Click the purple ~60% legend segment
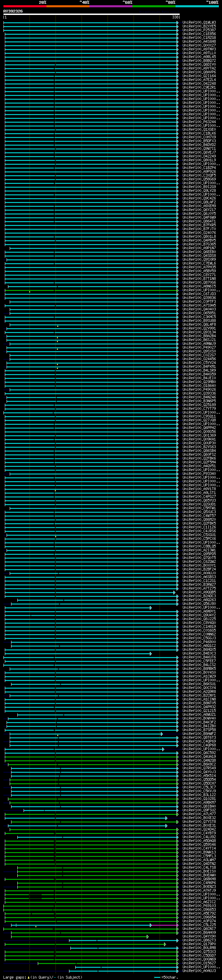Screen dimensions: 222x980 pos(111,7)
